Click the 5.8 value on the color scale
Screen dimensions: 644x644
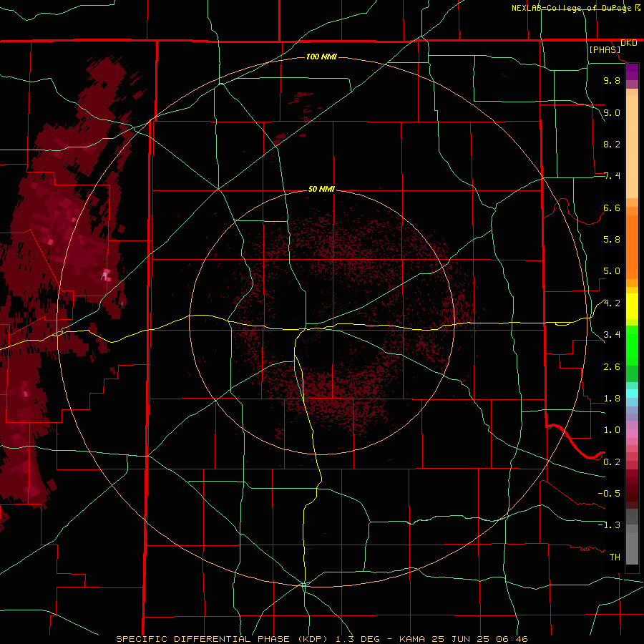[x=612, y=240]
